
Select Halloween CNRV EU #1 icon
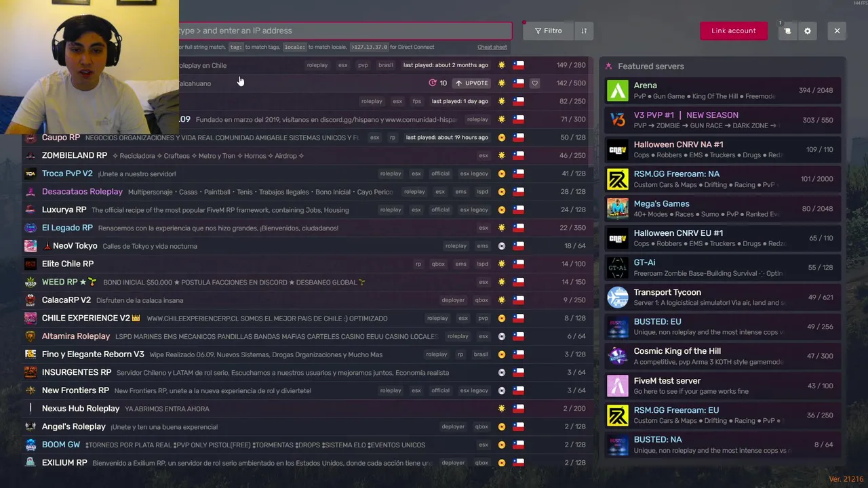617,238
